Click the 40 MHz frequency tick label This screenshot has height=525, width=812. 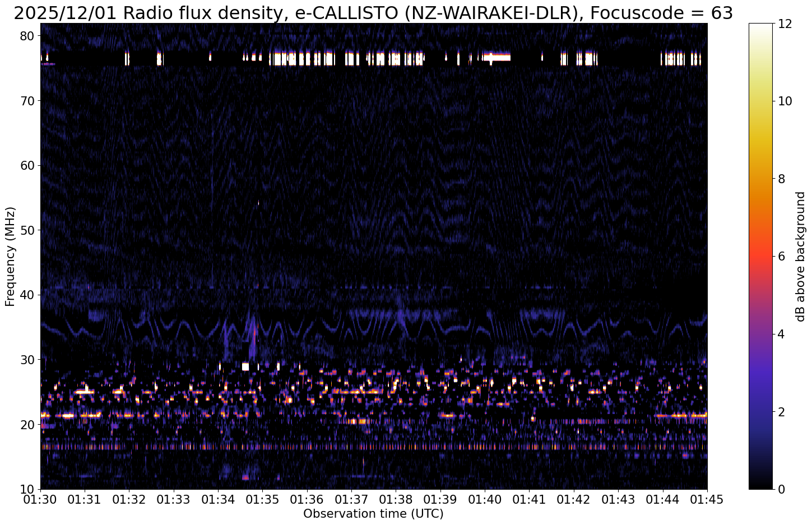pos(28,295)
